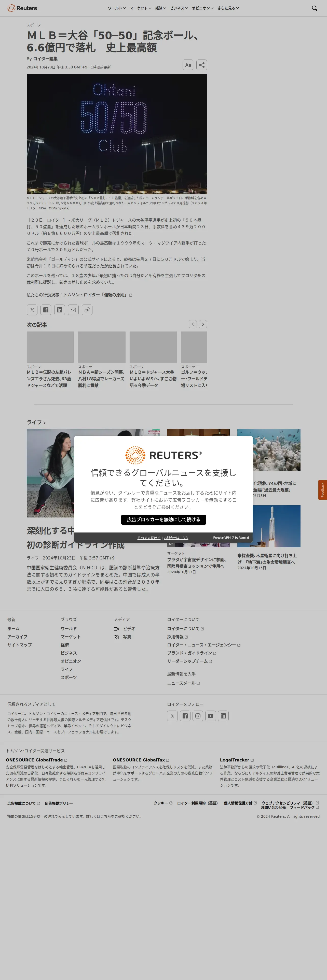Expand the ワールド menu
The width and height of the screenshot is (327, 980).
(x=116, y=8)
